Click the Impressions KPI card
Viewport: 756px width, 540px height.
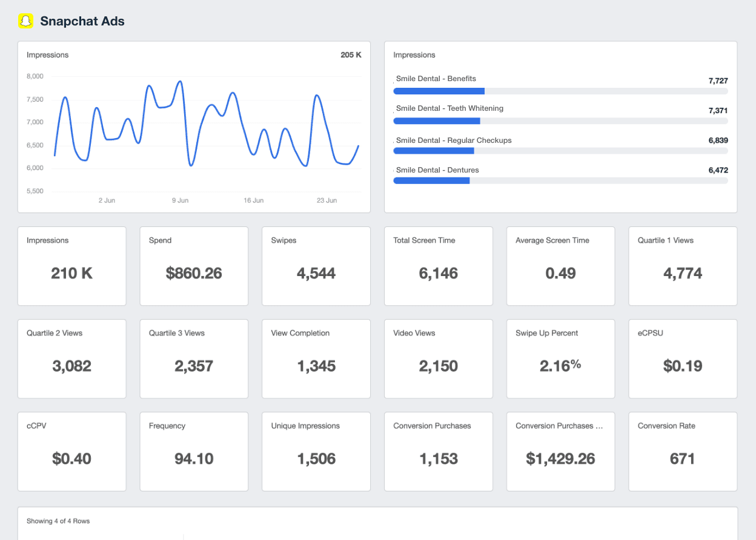pos(71,266)
